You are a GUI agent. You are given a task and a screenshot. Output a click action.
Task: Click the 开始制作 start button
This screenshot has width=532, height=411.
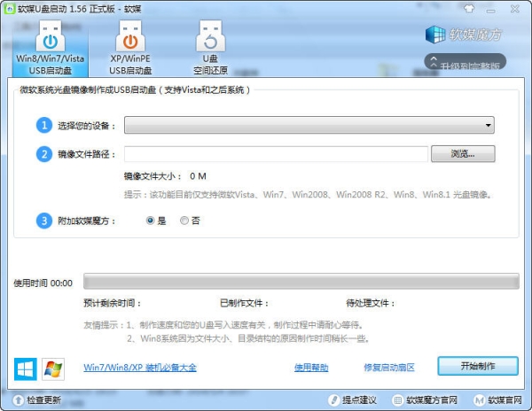(478, 366)
